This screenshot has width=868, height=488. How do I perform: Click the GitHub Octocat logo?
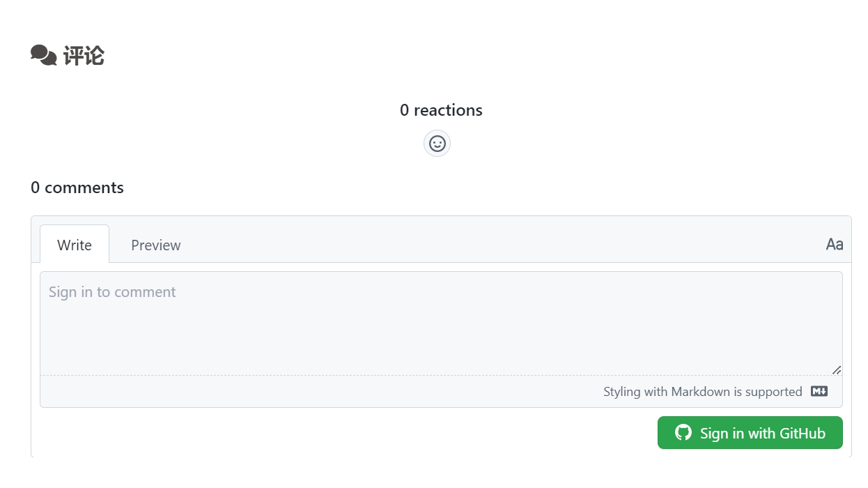click(683, 433)
